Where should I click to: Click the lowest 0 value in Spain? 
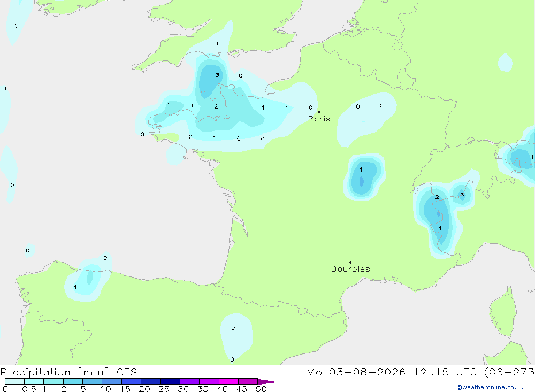click(232, 359)
